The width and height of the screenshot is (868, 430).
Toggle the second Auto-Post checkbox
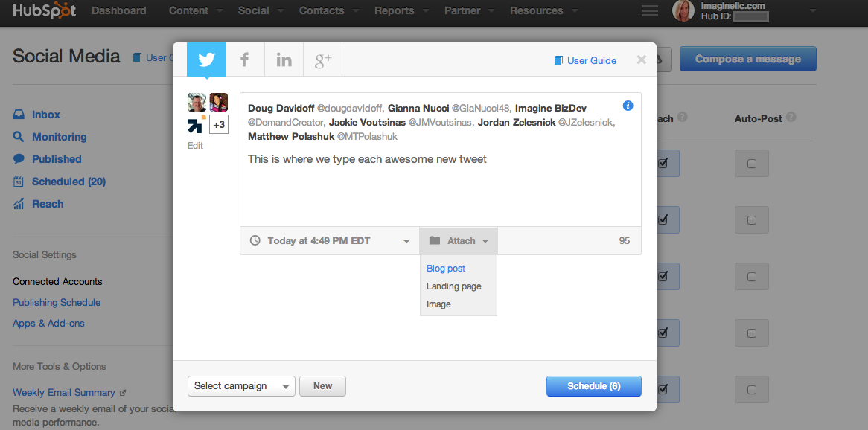[752, 219]
